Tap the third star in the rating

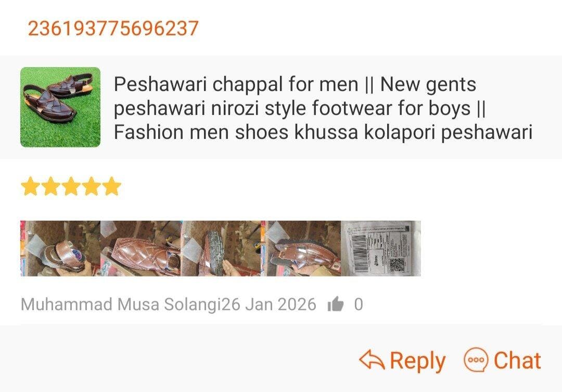[71, 186]
